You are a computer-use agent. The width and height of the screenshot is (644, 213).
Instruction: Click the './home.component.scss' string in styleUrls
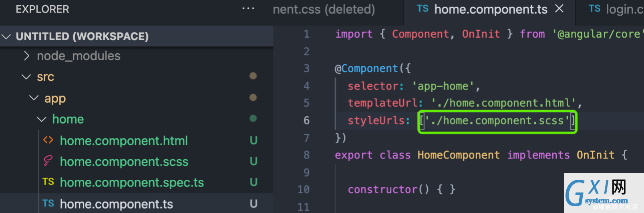click(x=497, y=121)
